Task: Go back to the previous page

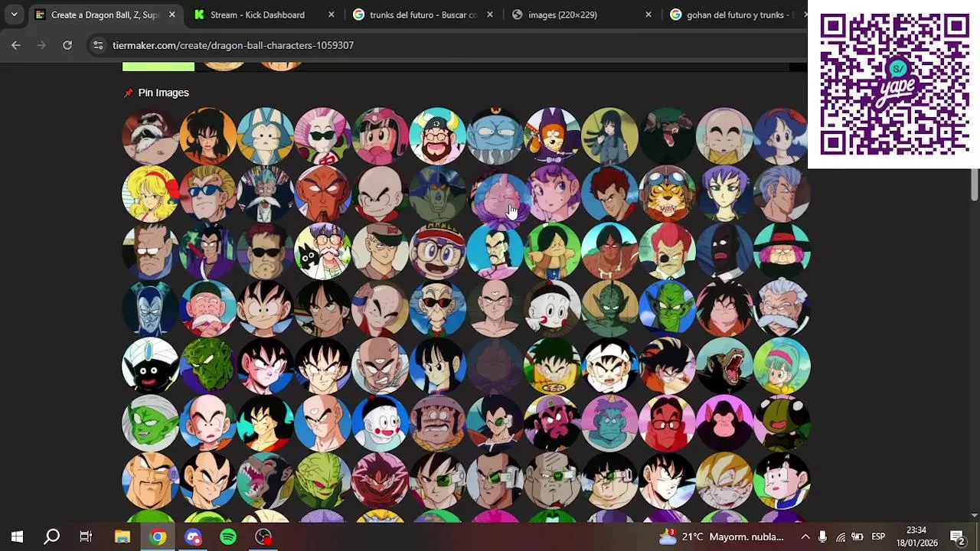Action: [15, 45]
